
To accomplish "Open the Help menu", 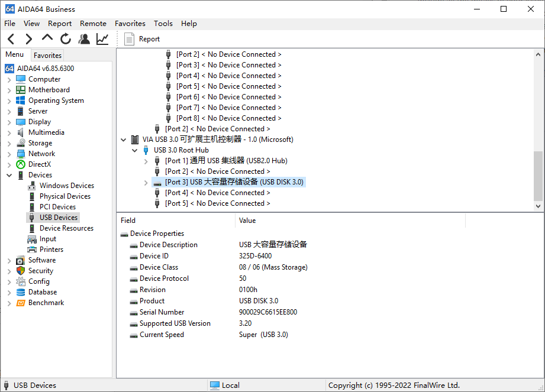I will [189, 23].
